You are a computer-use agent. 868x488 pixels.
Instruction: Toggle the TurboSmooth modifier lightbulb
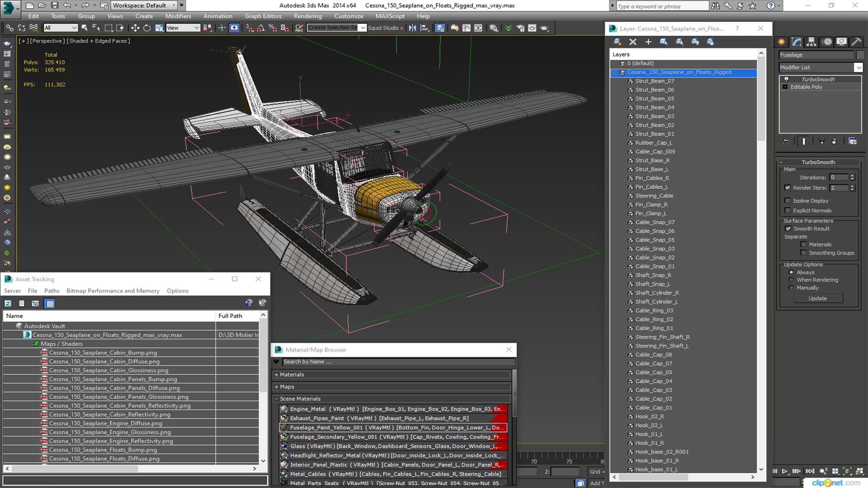click(x=786, y=79)
